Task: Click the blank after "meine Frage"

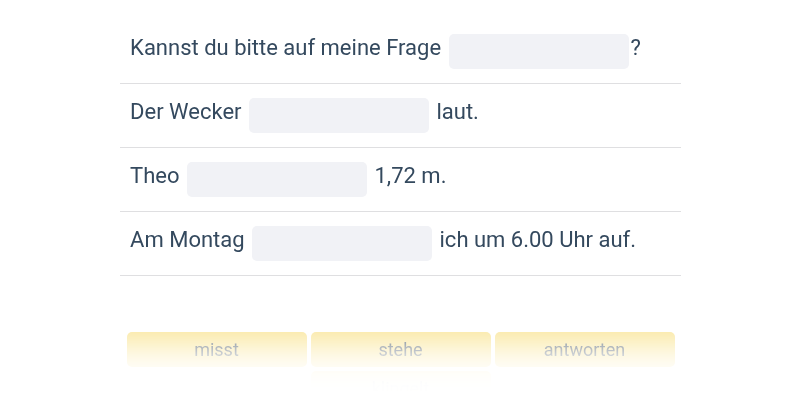Action: pos(538,51)
